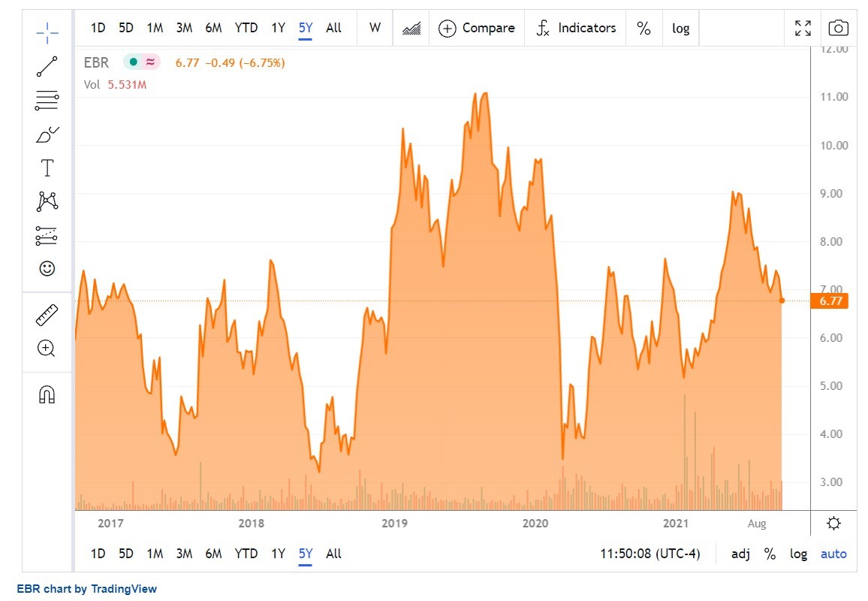Select 1M range in top toolbar
This screenshot has height=601, width=868.
155,28
